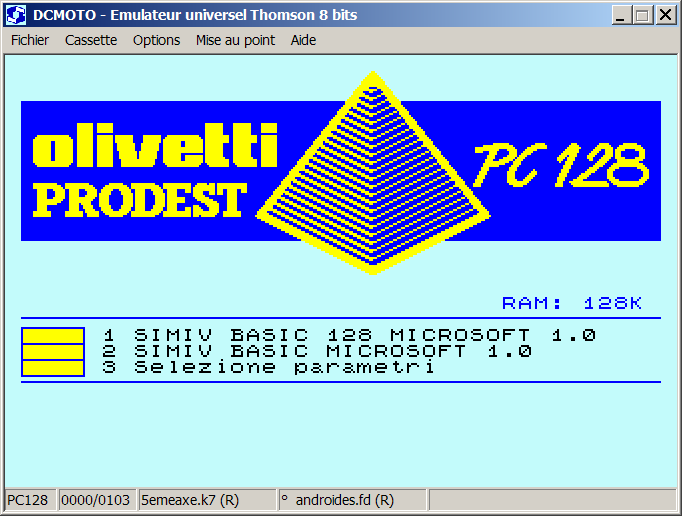Image resolution: width=682 pixels, height=516 pixels.
Task: Show the Aide help menu
Action: pos(303,40)
